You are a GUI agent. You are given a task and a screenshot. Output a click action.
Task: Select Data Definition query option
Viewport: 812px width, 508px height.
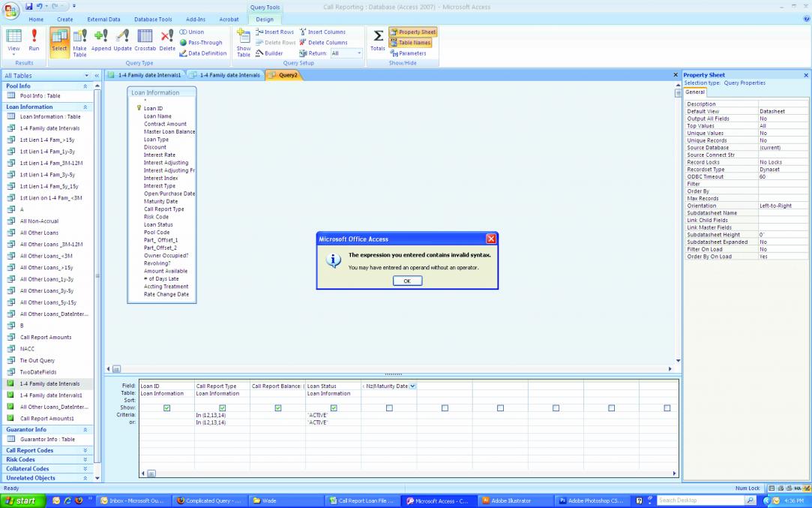[x=203, y=53]
